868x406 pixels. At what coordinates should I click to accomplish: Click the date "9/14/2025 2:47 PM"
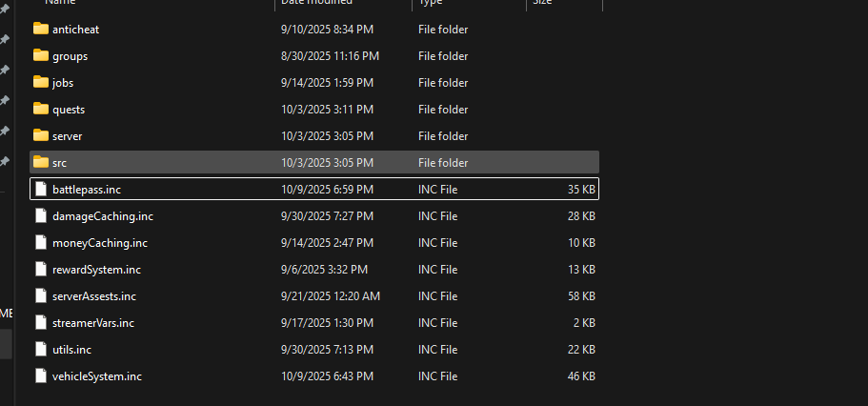[x=327, y=243]
